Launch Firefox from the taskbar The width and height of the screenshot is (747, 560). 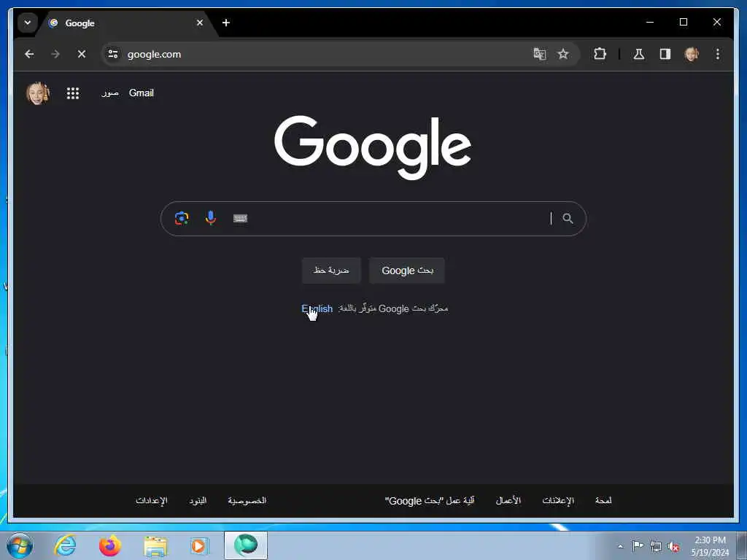[x=110, y=545]
